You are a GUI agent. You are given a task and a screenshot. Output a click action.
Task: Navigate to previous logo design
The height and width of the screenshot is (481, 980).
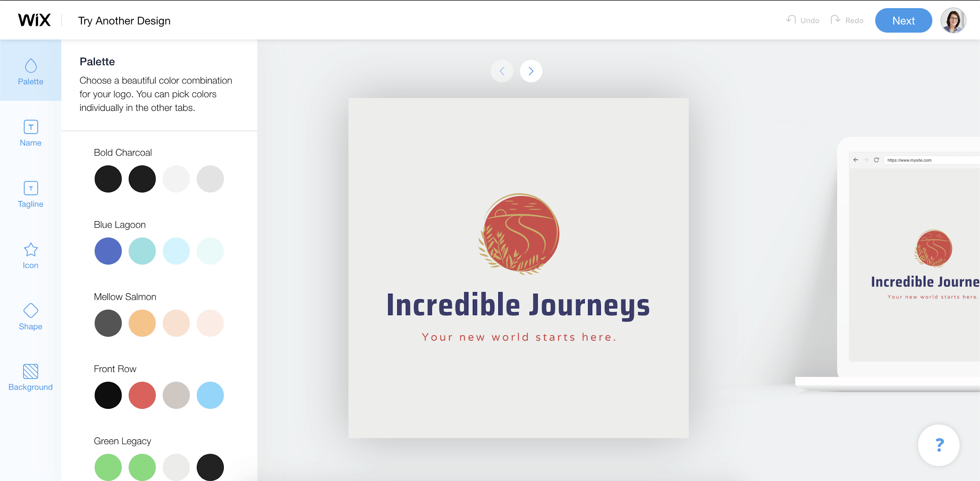pos(503,71)
